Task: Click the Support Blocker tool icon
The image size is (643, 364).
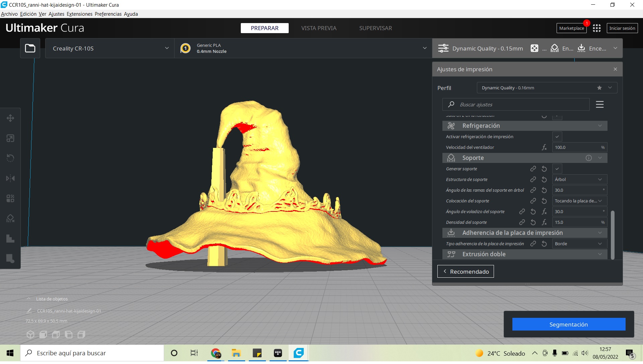Action: pyautogui.click(x=10, y=218)
